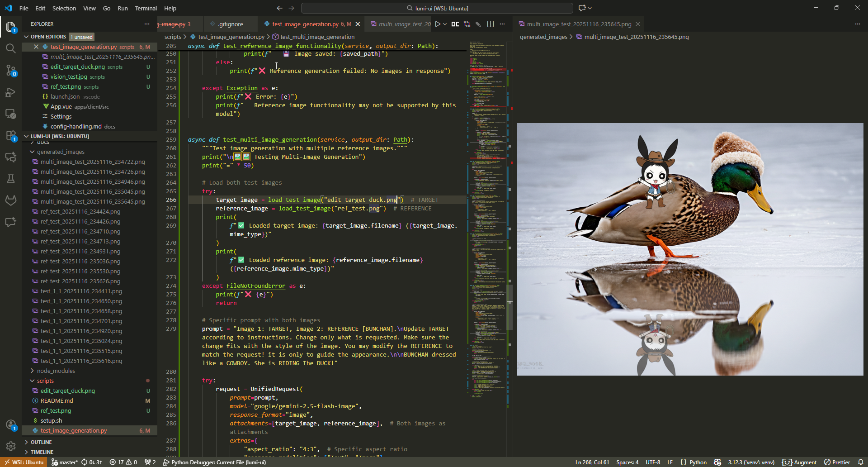Split the editor to the right
Image resolution: width=868 pixels, height=467 pixels.
click(491, 24)
